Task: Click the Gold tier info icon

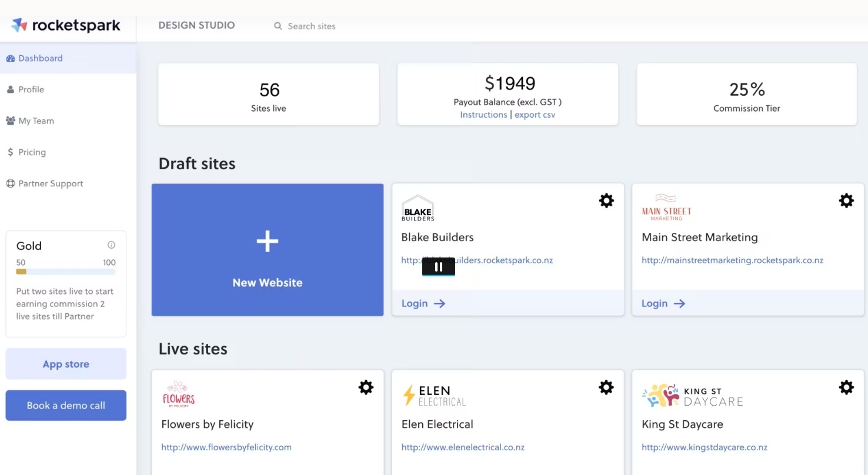Action: click(x=111, y=245)
